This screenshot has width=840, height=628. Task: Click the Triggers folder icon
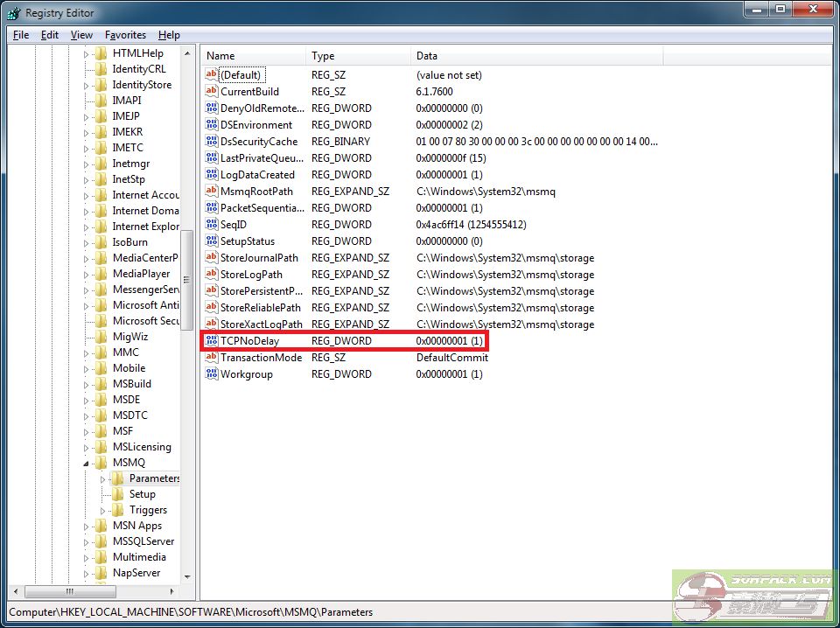click(x=117, y=510)
